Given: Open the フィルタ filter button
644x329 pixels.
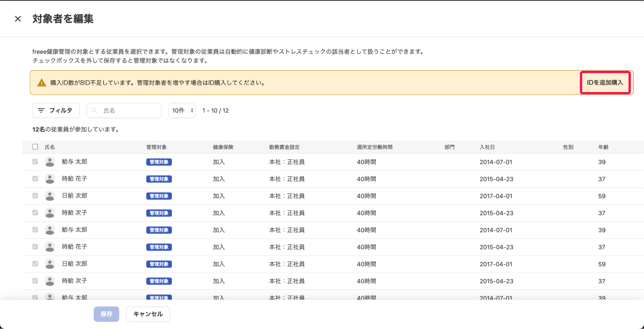Looking at the screenshot, I should click(x=56, y=110).
